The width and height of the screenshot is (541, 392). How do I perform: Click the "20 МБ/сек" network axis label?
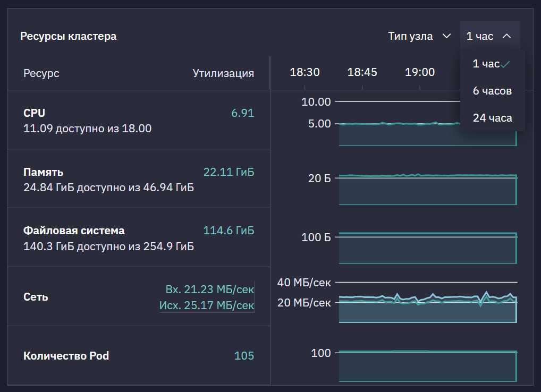pos(304,303)
